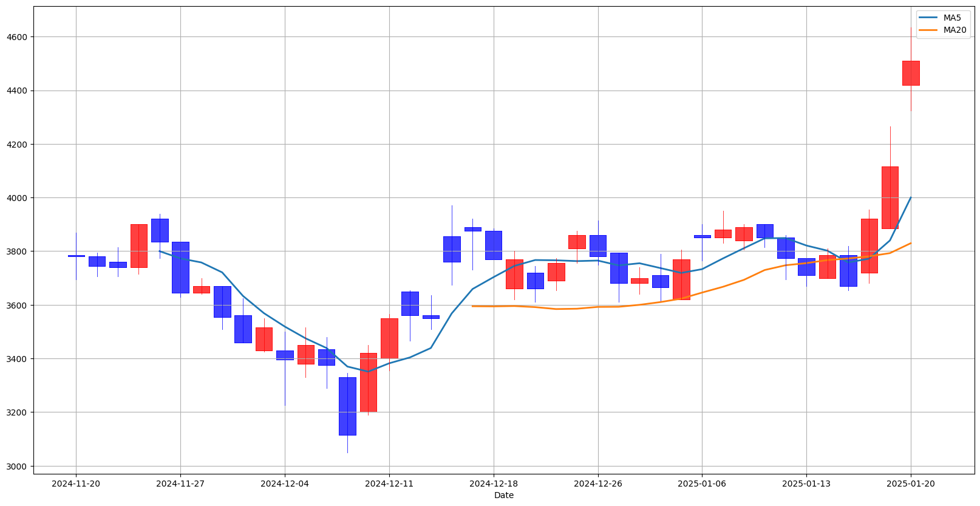Click the right end of the orange MA20 line
The image size is (980, 506).
click(x=911, y=243)
